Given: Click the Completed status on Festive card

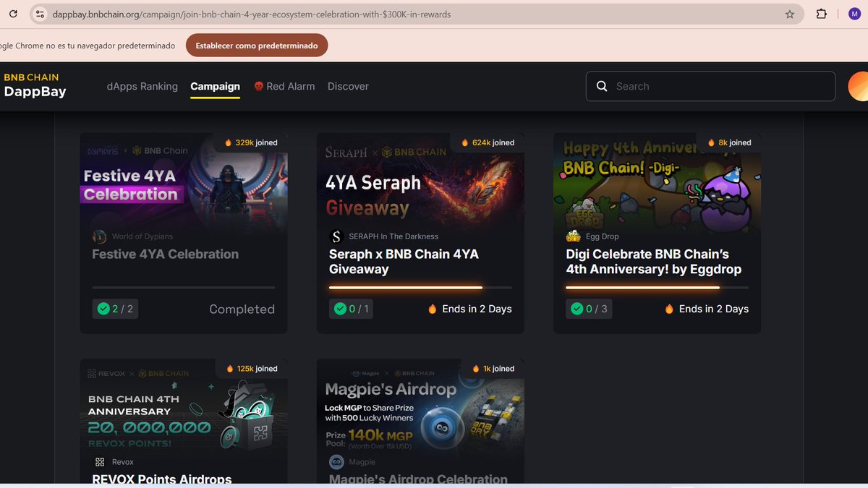Looking at the screenshot, I should [x=242, y=309].
